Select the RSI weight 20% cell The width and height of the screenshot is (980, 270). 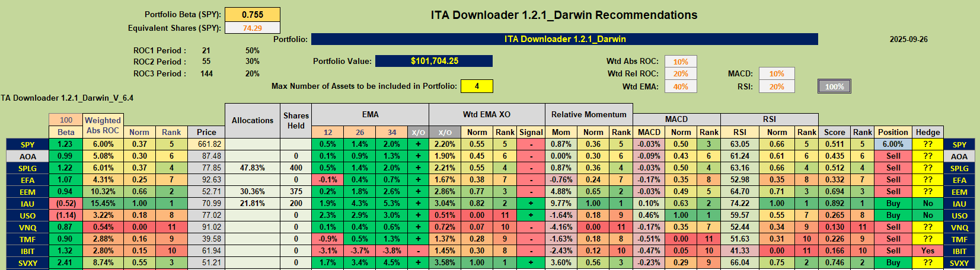(x=777, y=86)
